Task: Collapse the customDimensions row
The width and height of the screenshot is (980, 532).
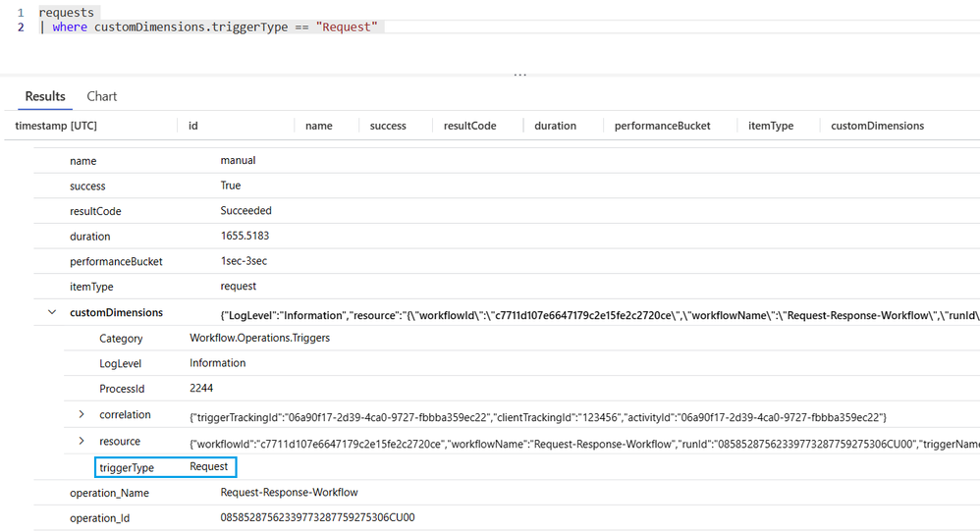Action: 52,312
